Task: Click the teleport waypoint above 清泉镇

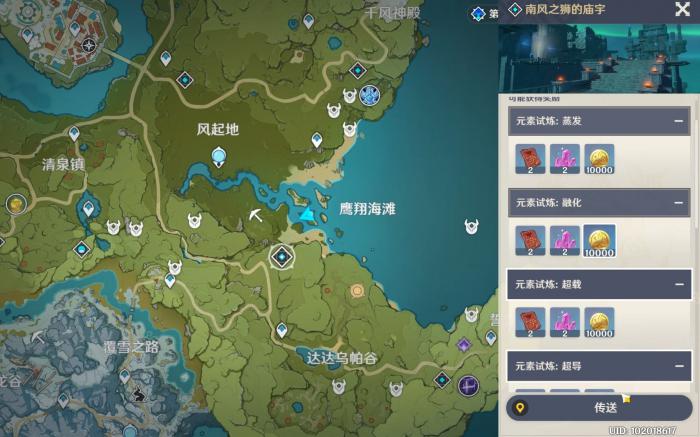Action: pos(74,133)
